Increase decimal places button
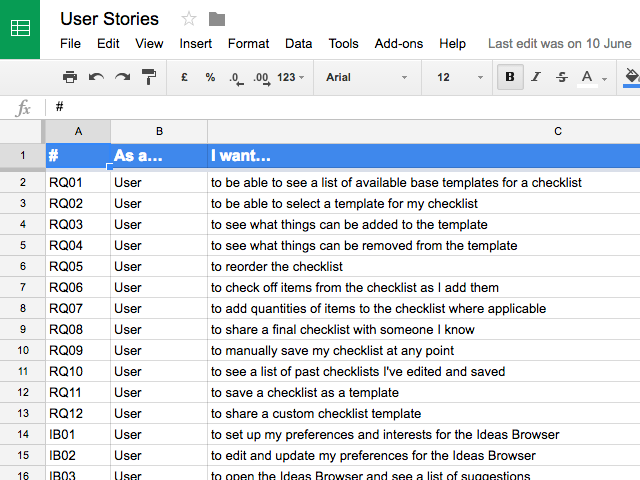The width and height of the screenshot is (640, 480). tap(262, 78)
